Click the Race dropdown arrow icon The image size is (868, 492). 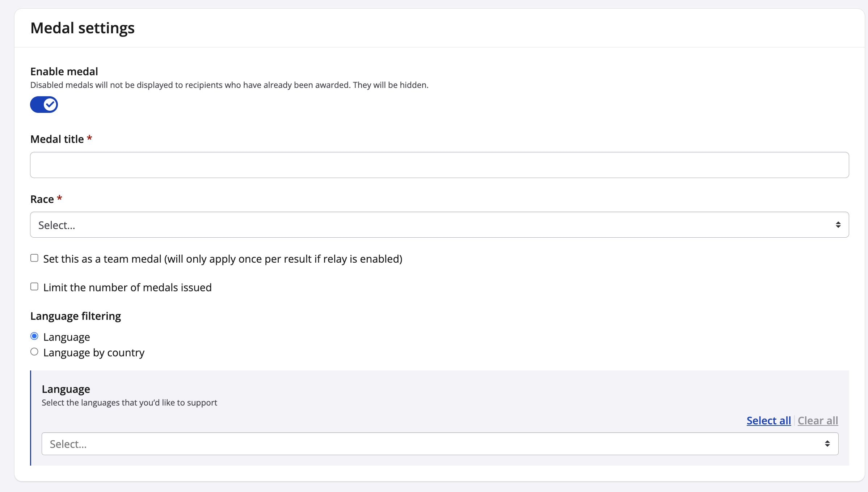(x=838, y=225)
